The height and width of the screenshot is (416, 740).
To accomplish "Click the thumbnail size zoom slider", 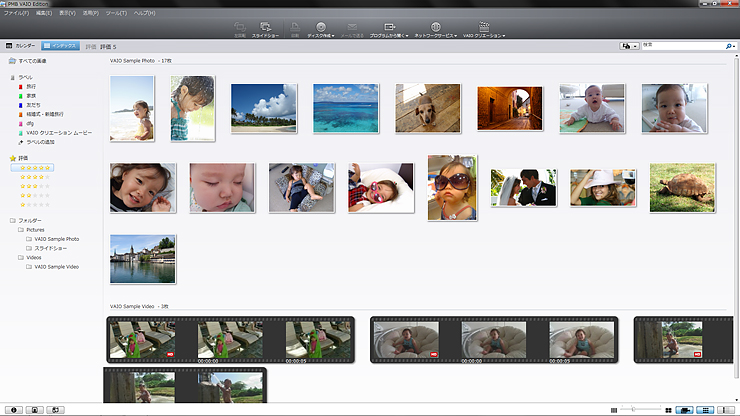I will tap(634, 410).
